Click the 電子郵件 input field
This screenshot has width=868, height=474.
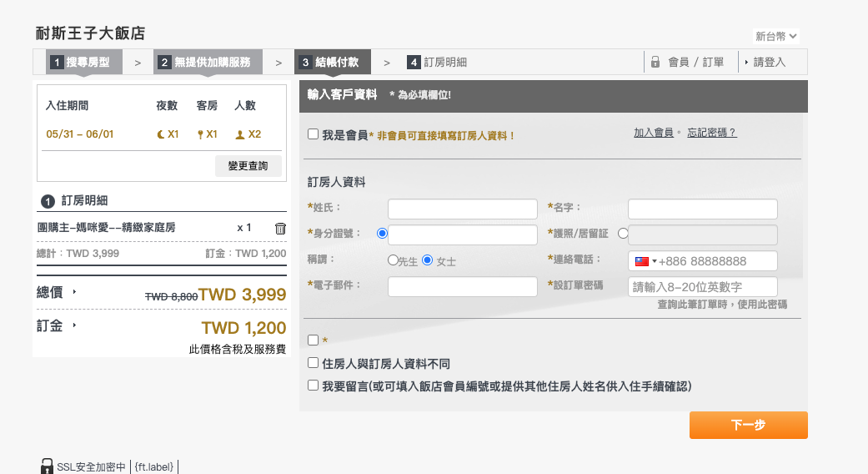click(463, 286)
